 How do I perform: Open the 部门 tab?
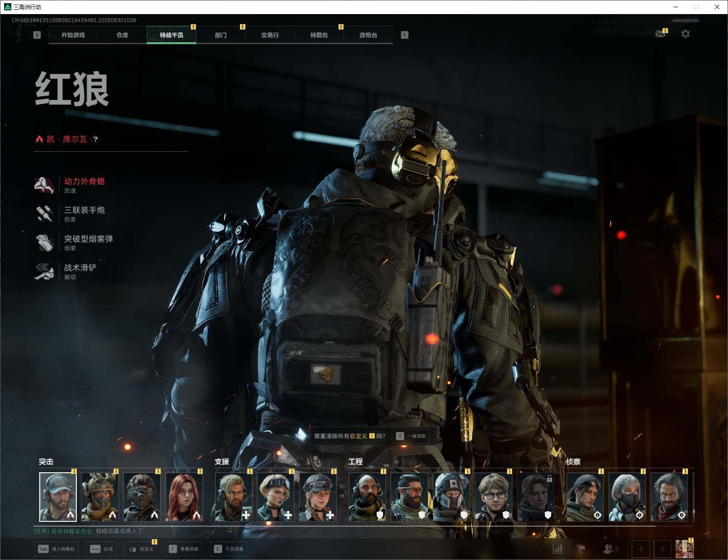point(221,35)
